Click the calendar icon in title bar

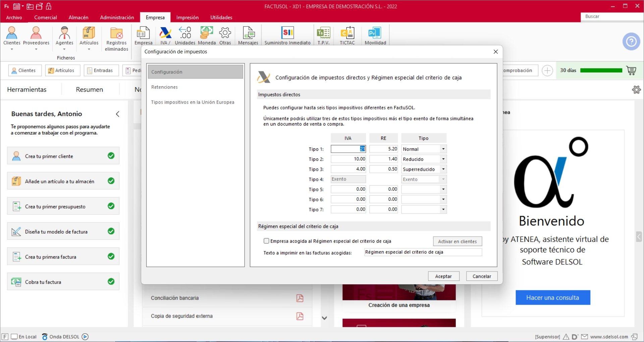[x=16, y=6]
